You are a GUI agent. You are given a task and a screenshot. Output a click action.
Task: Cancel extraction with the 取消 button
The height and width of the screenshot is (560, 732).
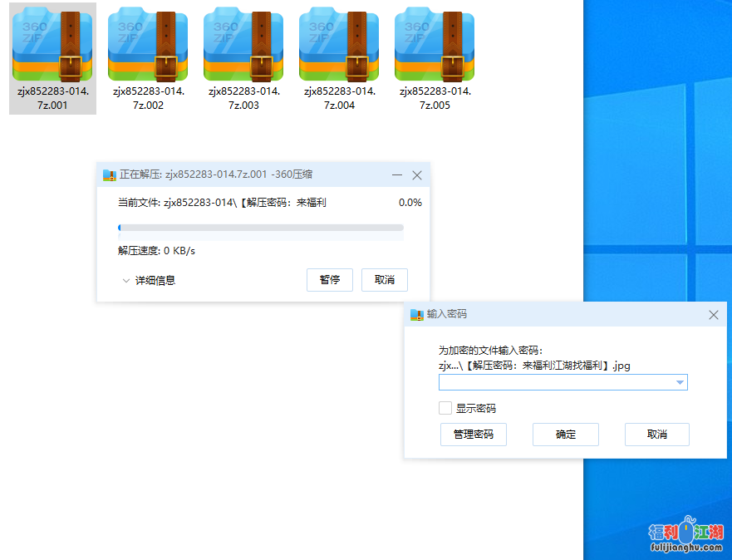(385, 280)
